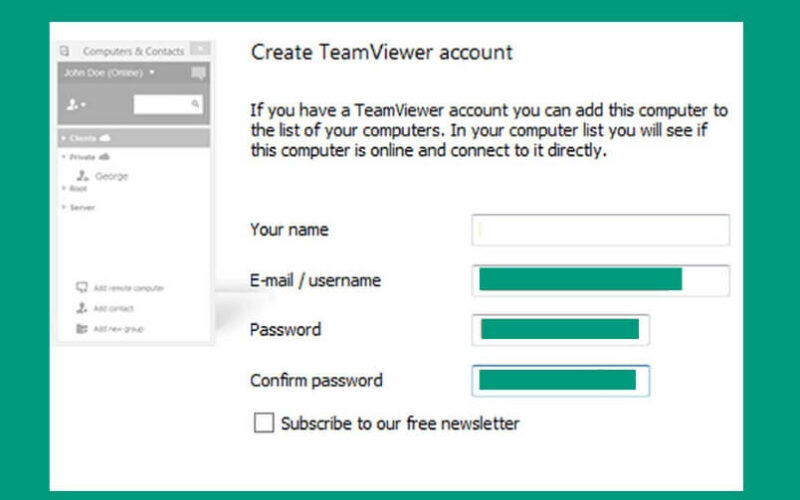Screen dimensions: 800x500
Task: Click the Create TeamViewer account heading
Action: [382, 52]
